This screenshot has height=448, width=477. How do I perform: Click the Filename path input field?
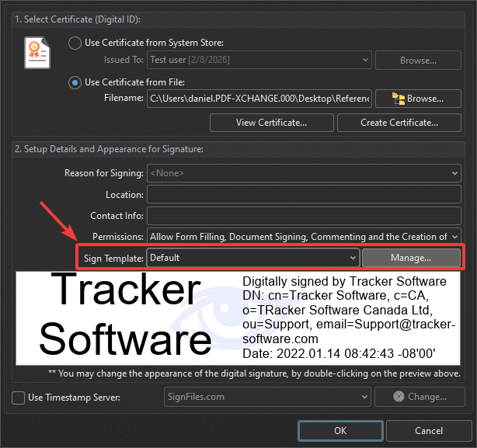[x=259, y=99]
